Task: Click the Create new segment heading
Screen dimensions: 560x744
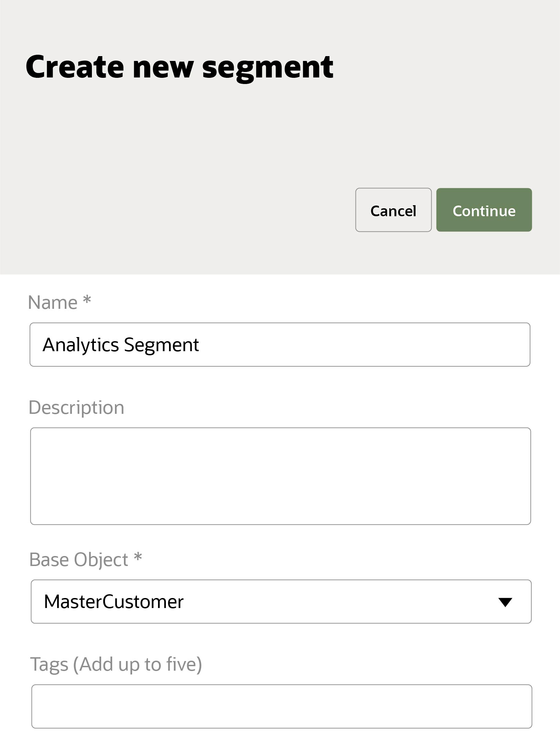Action: (x=179, y=67)
